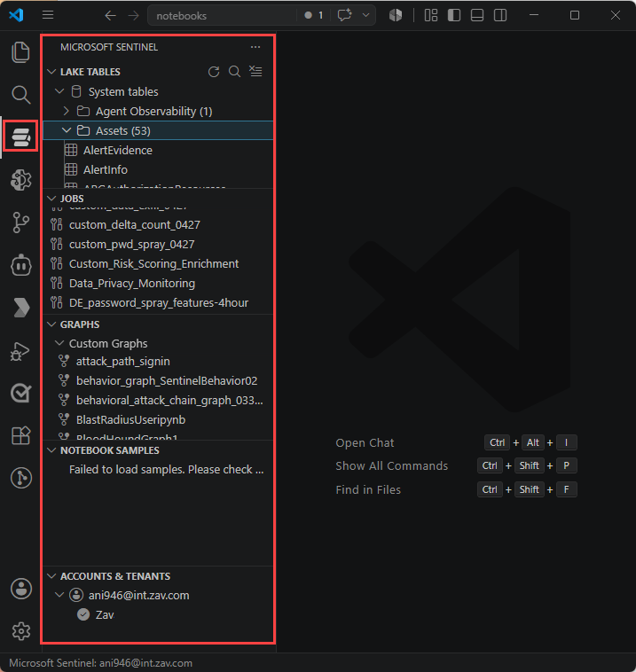Toggle the primary side bar visibility
This screenshot has width=636, height=672.
454,15
